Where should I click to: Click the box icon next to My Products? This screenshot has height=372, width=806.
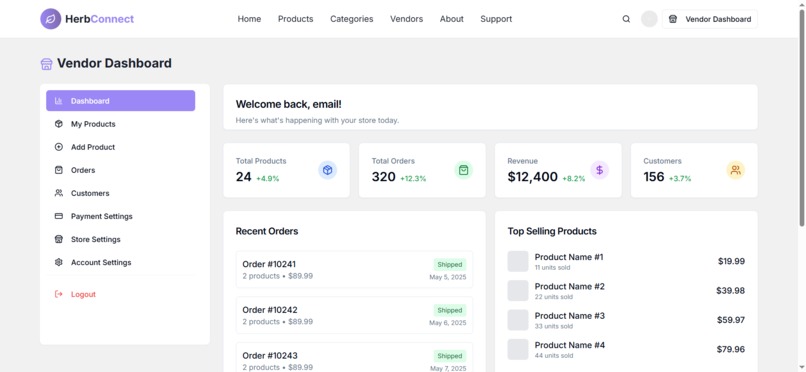pos(59,124)
